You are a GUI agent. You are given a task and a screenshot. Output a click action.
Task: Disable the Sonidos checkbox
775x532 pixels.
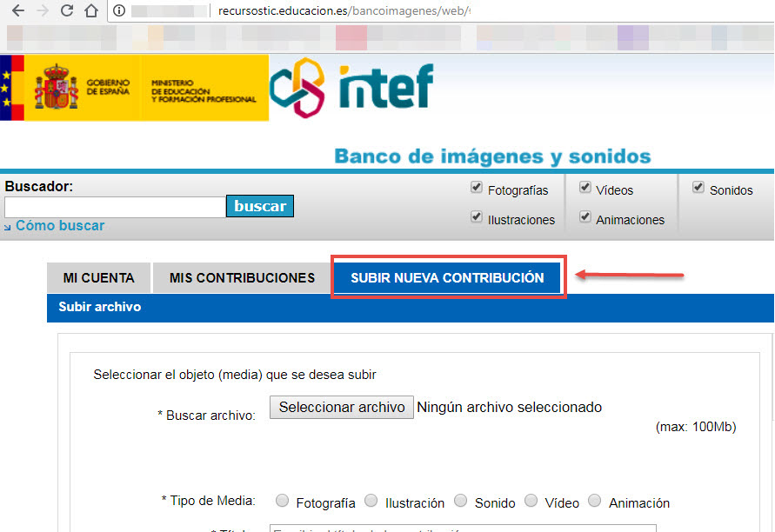tap(698, 186)
